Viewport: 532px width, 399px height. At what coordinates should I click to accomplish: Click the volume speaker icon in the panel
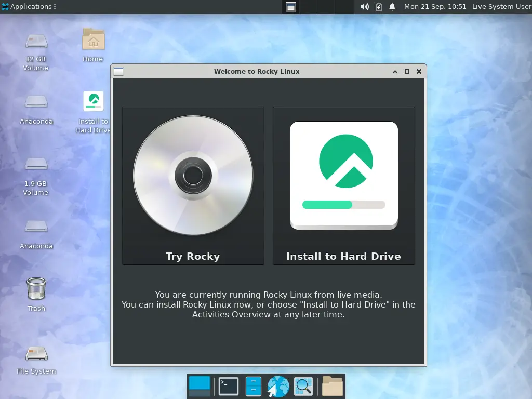pyautogui.click(x=365, y=7)
